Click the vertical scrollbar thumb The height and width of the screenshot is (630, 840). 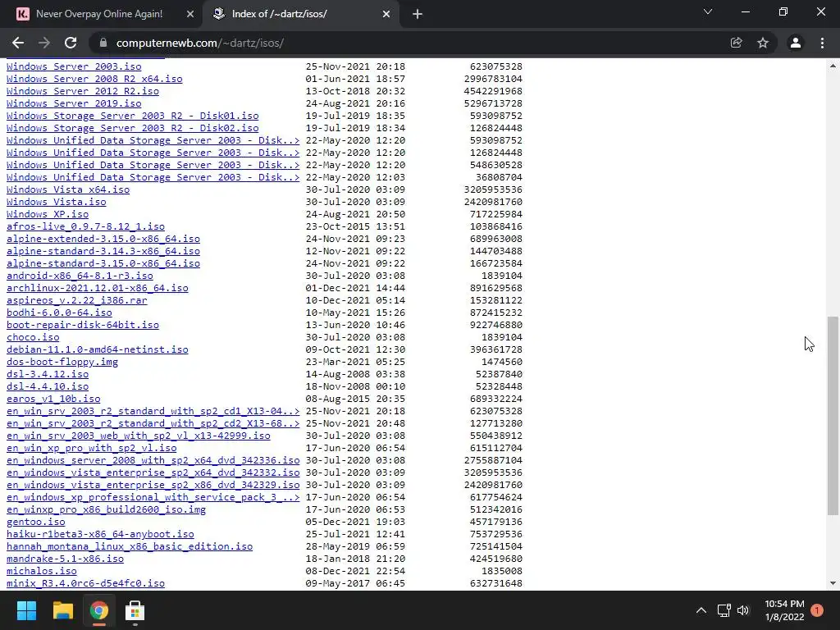coord(833,416)
